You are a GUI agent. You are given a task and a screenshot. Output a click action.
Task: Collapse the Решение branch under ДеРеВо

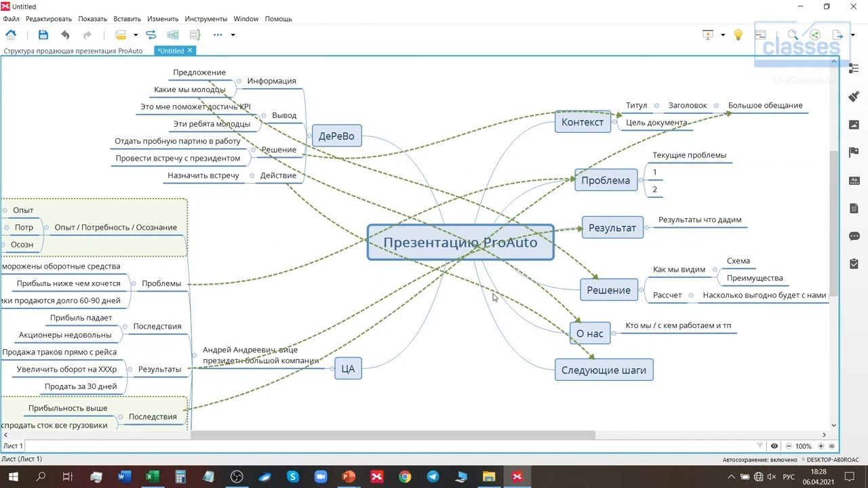pos(254,150)
